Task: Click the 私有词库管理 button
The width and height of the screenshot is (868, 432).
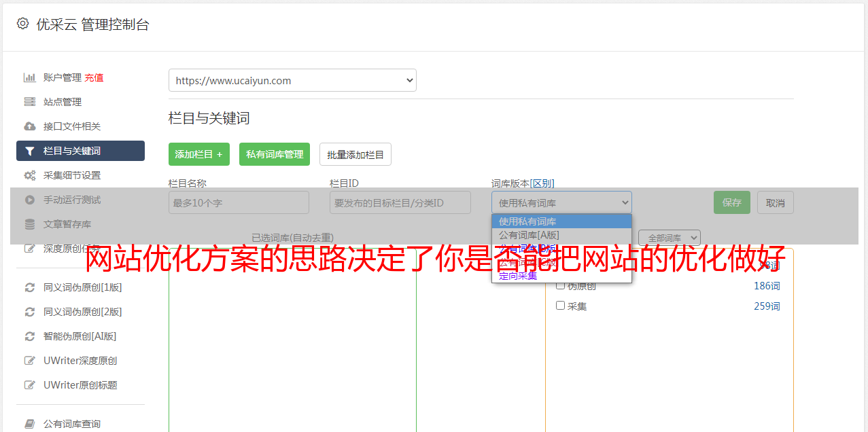Action: pos(275,154)
